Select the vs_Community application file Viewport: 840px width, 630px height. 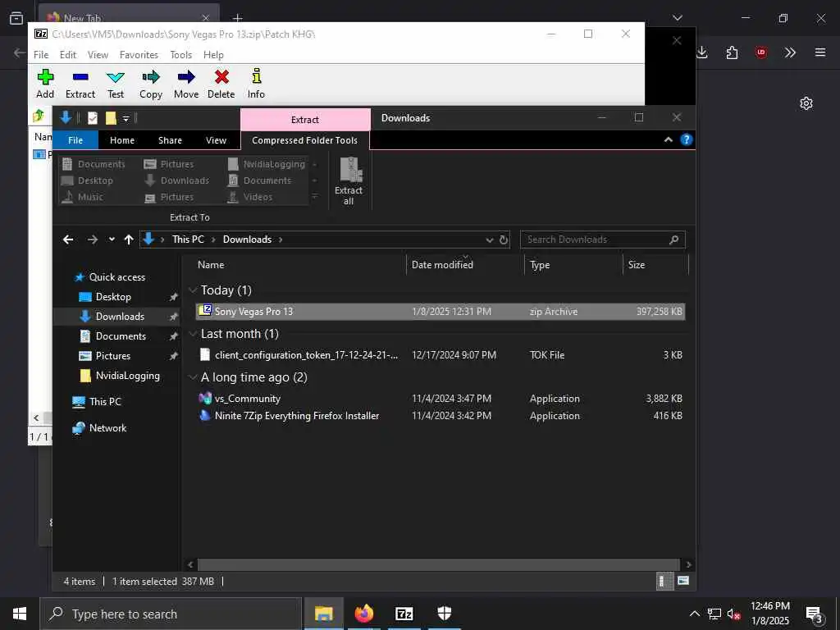tap(441, 399)
